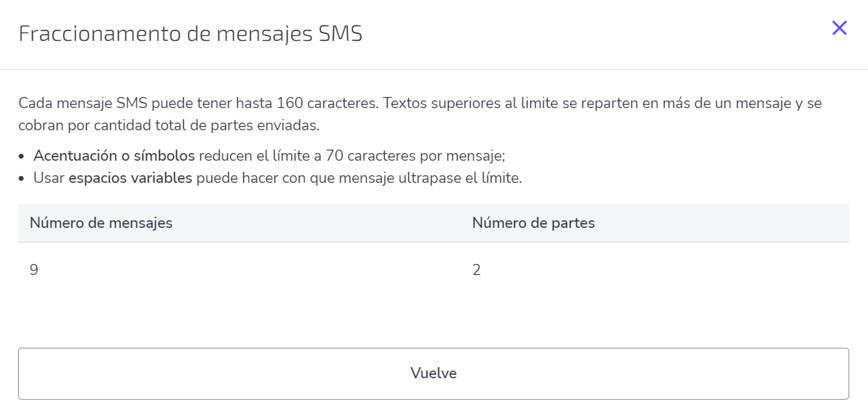Click the divider line below the title
868x417 pixels.
[x=434, y=68]
